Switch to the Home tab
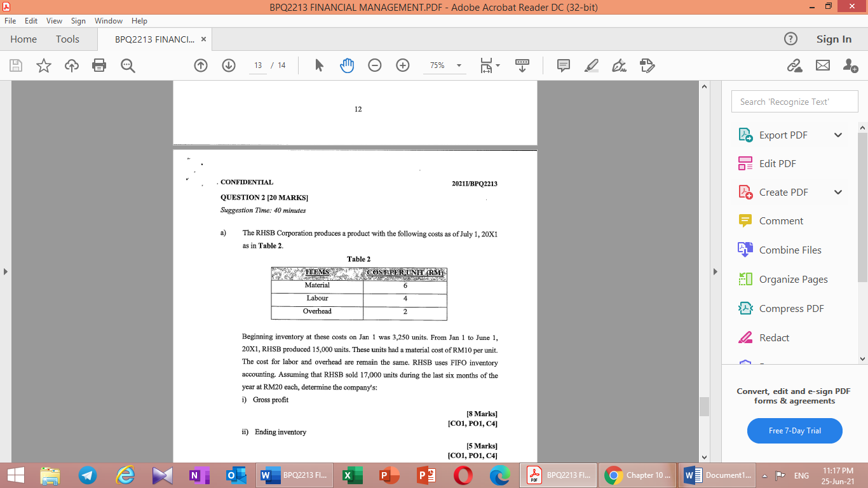Image resolution: width=868 pixels, height=488 pixels. [23, 39]
